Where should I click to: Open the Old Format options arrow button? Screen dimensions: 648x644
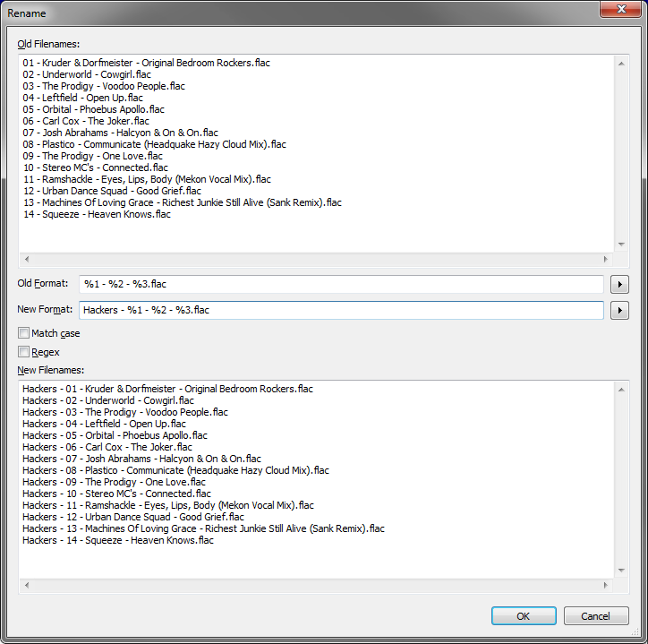tap(619, 284)
